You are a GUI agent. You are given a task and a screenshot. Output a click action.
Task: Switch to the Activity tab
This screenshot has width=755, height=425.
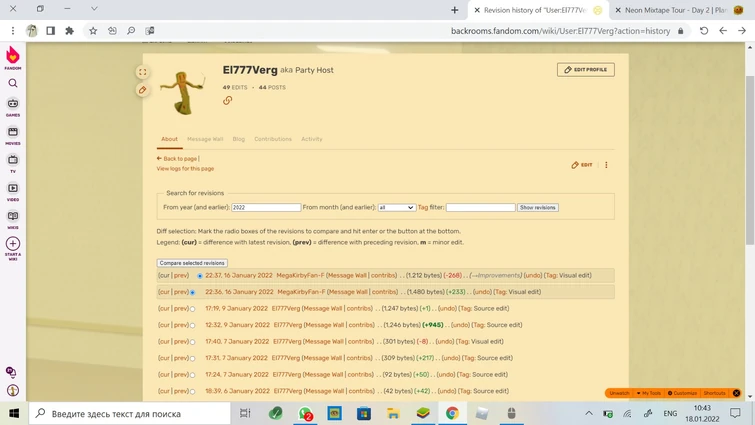tap(312, 139)
